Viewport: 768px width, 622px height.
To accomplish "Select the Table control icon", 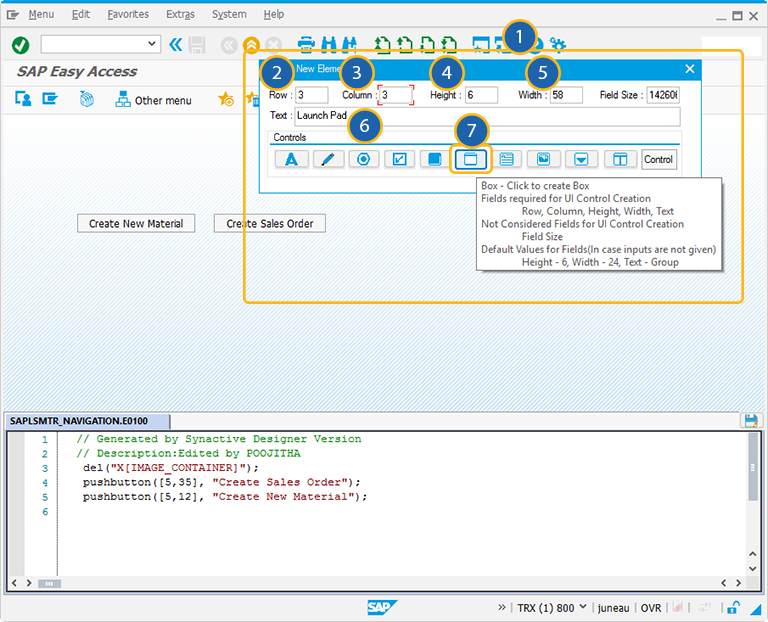I will 620,159.
